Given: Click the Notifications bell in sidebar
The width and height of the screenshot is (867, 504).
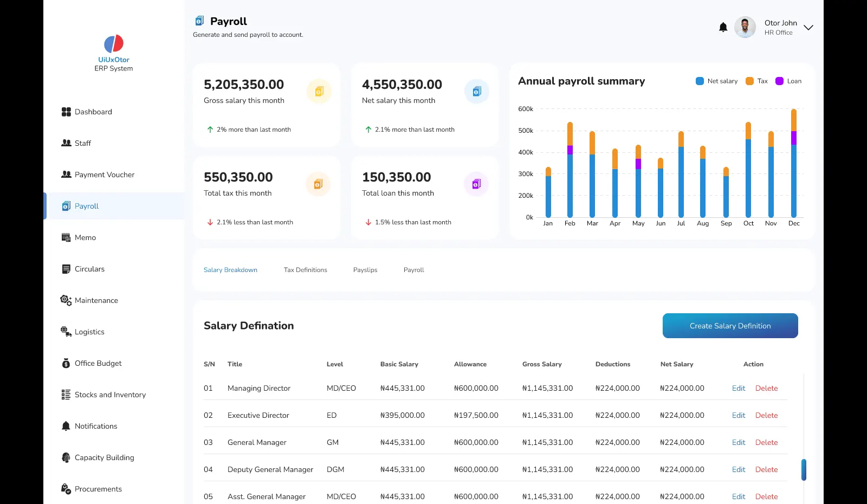Looking at the screenshot, I should pos(66,426).
